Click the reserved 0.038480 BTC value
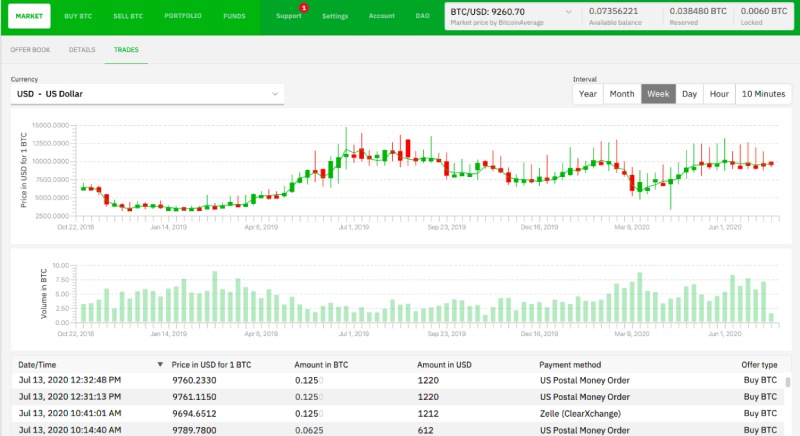The image size is (800, 436). 698,11
